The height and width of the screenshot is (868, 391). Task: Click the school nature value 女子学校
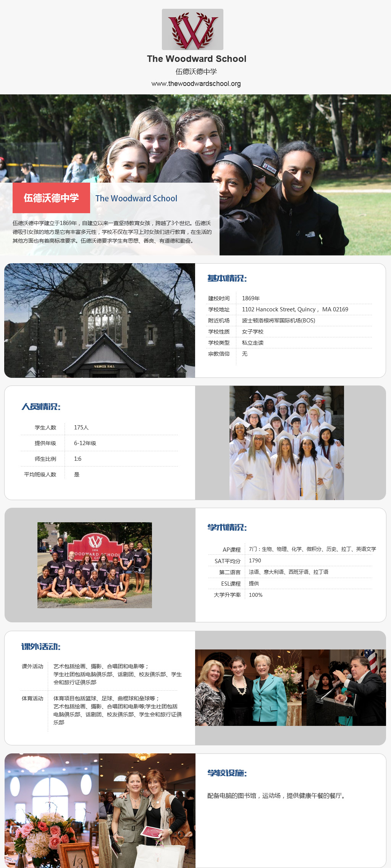click(253, 332)
